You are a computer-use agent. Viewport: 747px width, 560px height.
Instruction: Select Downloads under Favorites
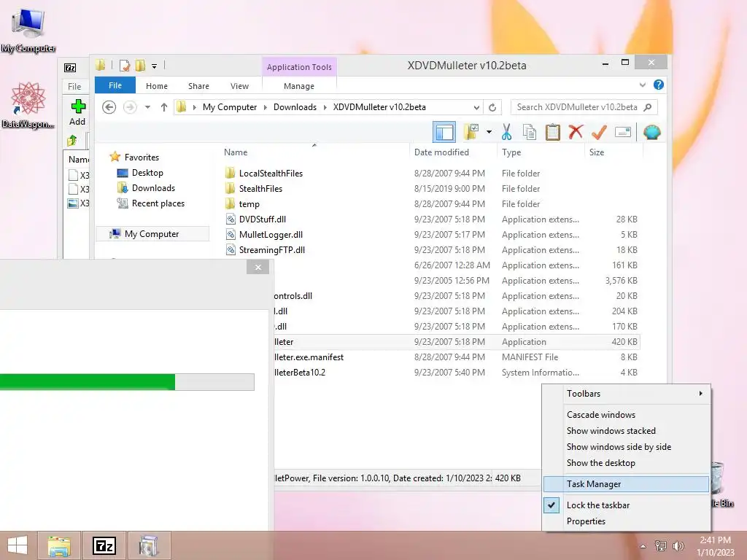[153, 187]
